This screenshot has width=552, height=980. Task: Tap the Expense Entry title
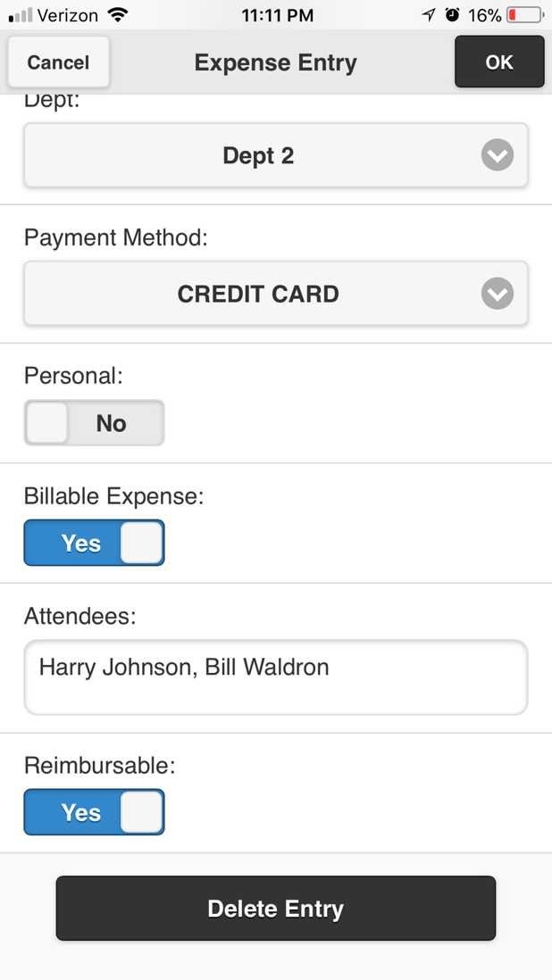click(275, 62)
